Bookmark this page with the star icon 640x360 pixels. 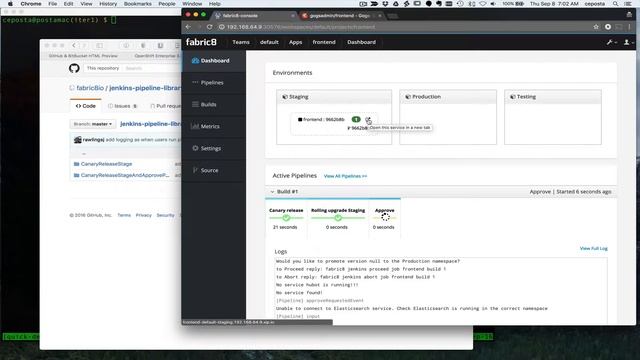tap(596, 27)
